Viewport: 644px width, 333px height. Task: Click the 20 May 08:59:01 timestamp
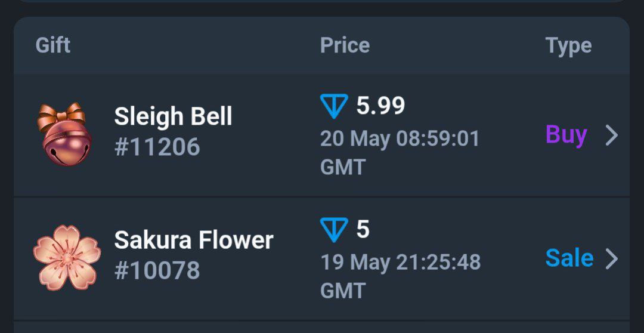tap(400, 139)
